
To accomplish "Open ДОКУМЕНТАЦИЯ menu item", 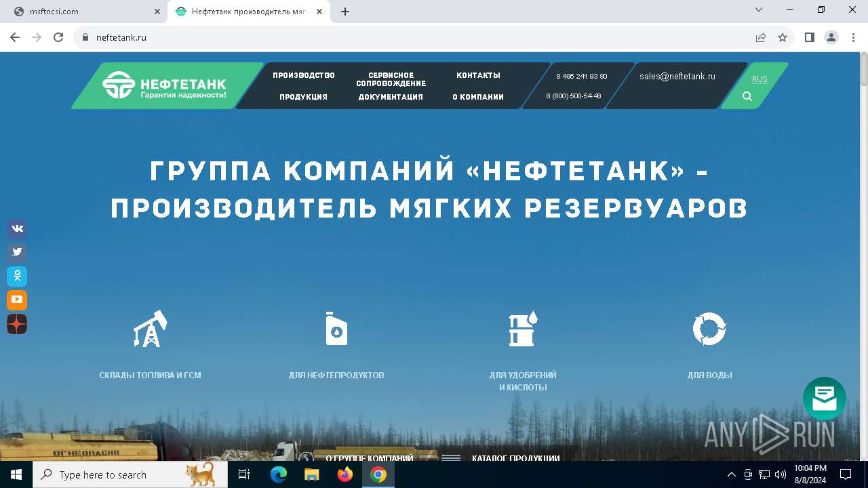I will tap(391, 97).
